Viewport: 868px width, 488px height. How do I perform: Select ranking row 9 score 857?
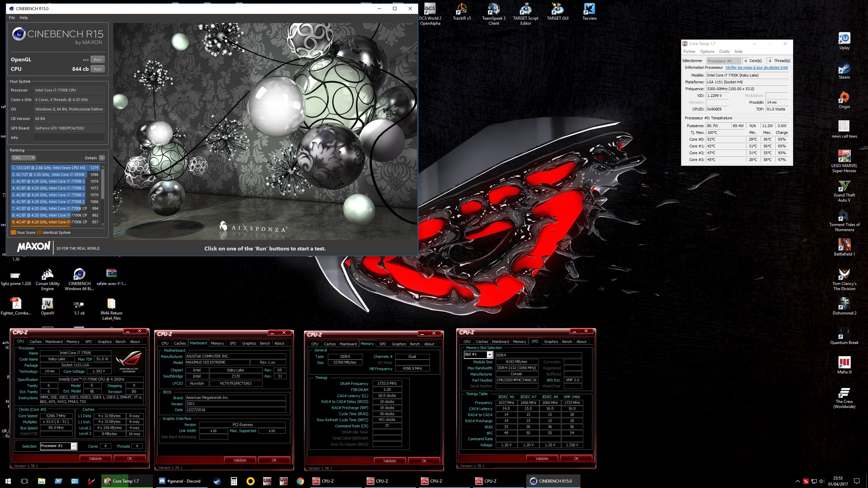pyautogui.click(x=55, y=222)
